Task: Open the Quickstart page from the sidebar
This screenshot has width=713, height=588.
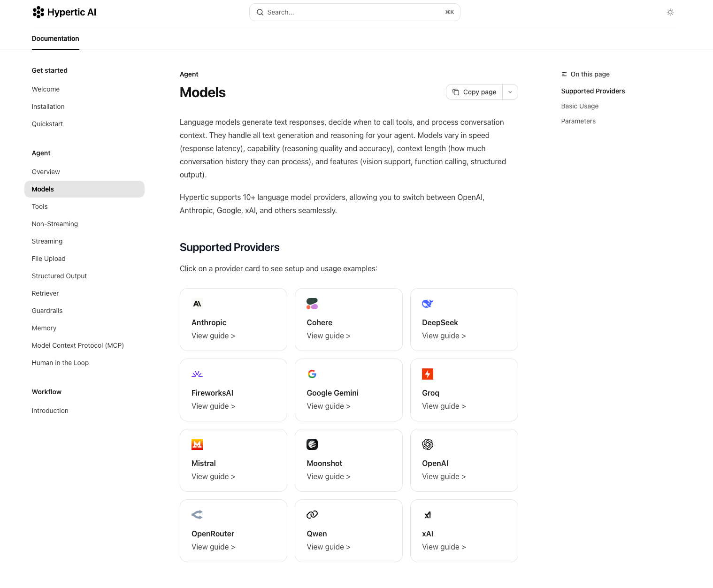Action: [x=47, y=124]
